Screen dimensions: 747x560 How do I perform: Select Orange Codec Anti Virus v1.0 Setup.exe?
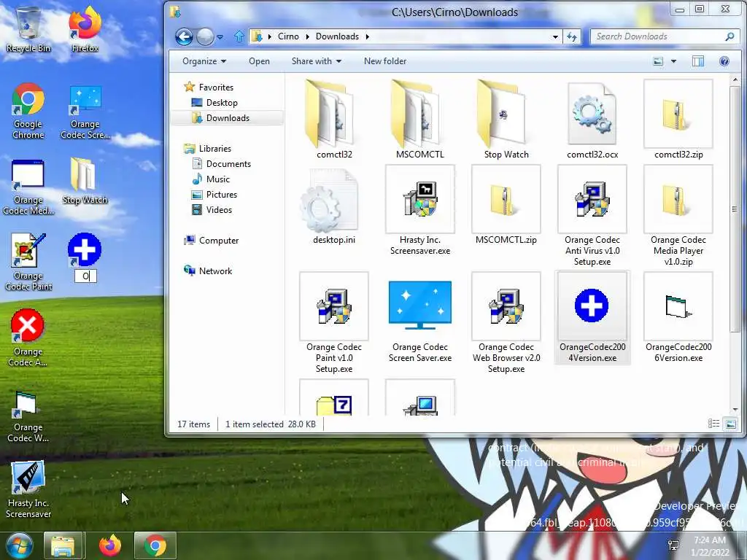592,216
